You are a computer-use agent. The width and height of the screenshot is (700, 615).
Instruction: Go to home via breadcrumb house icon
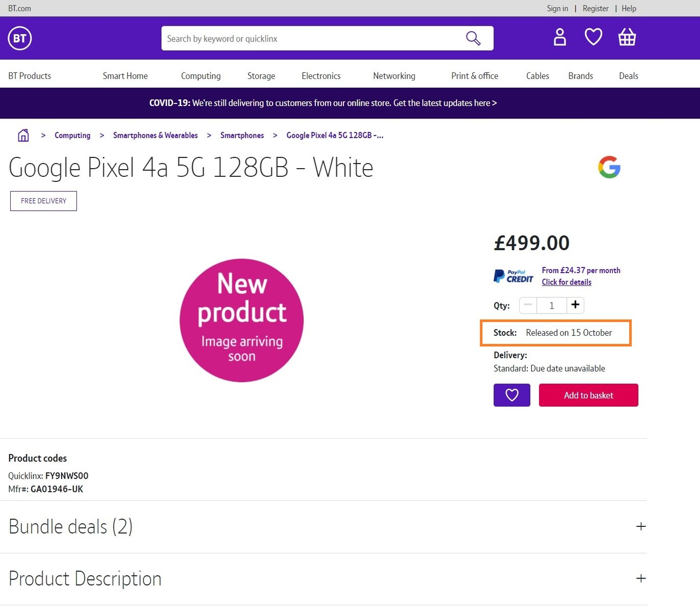(x=23, y=135)
